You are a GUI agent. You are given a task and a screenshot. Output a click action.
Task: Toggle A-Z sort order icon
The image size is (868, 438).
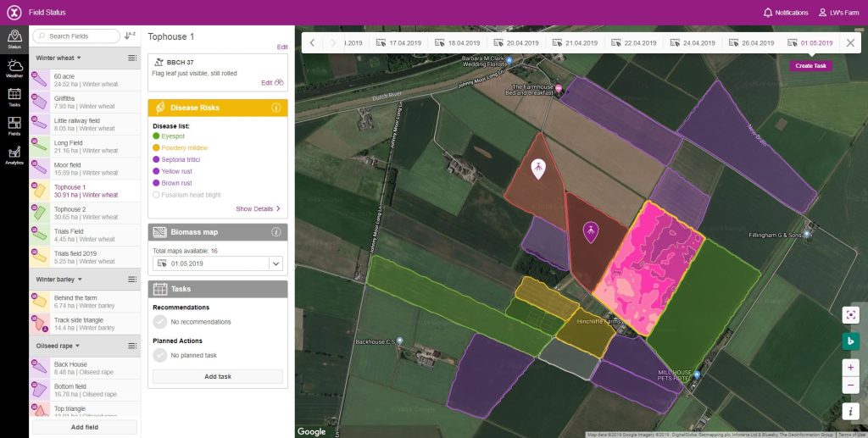click(x=130, y=36)
